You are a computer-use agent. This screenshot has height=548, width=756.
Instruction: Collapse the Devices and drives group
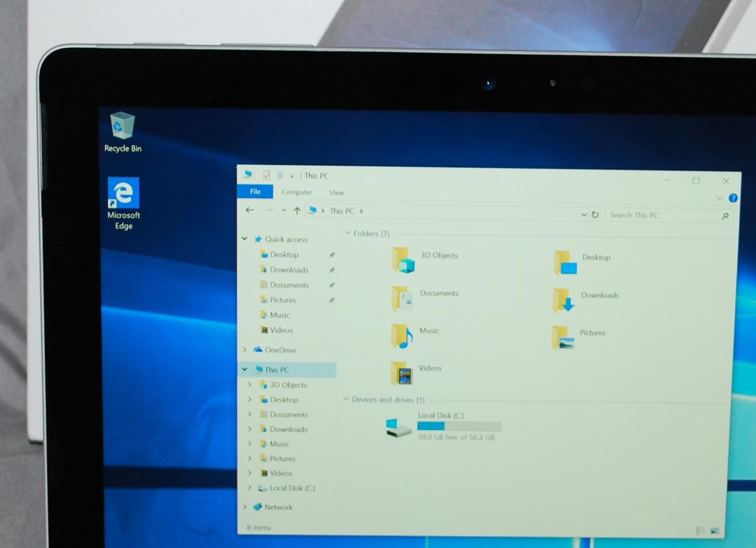[346, 399]
